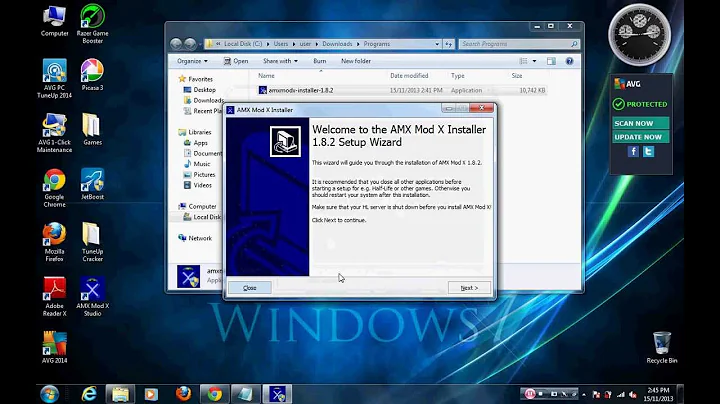
Task: Click Next in the AMX installer
Action: 469,288
